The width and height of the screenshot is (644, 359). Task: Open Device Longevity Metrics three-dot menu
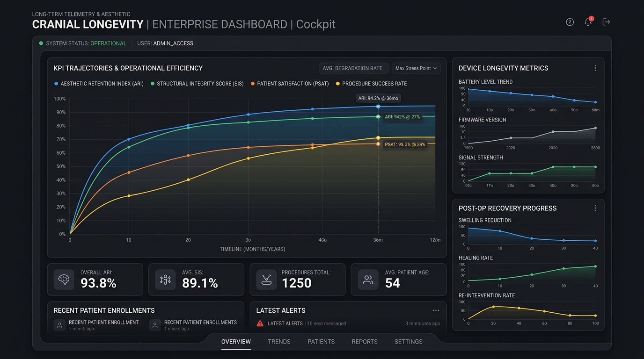tap(595, 68)
